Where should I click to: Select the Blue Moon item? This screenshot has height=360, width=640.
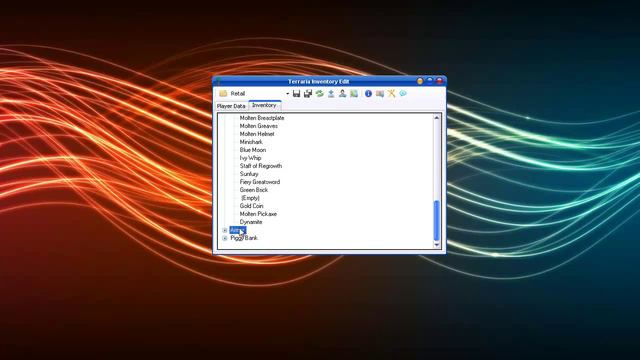click(x=253, y=150)
